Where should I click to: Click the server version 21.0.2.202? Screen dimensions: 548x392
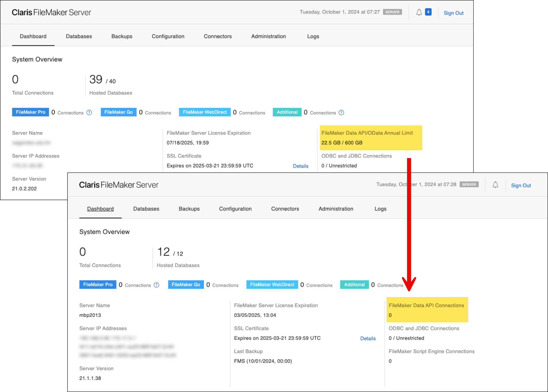[x=24, y=189]
